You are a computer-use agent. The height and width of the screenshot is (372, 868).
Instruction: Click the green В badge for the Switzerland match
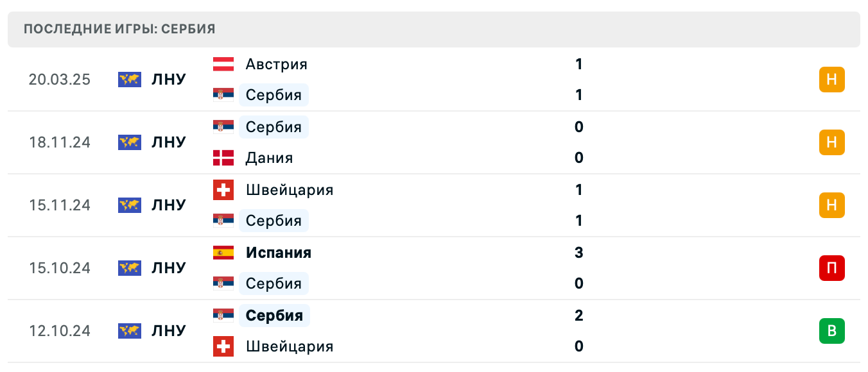pos(832,331)
